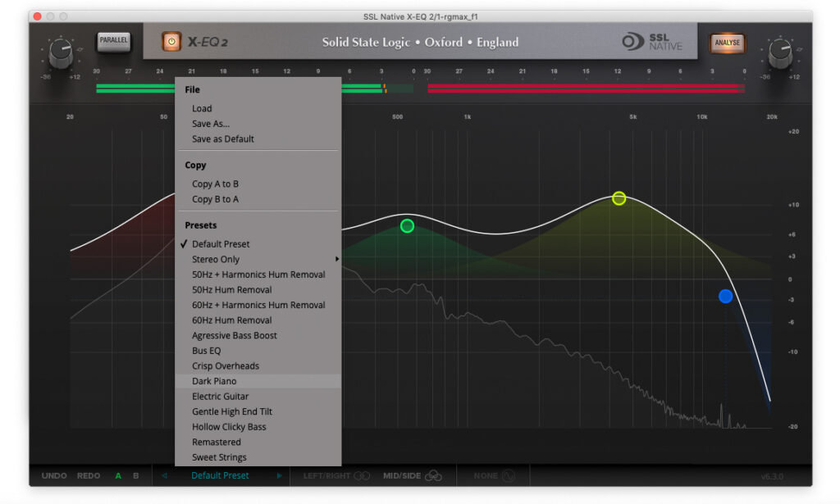The height and width of the screenshot is (504, 840).
Task: Toggle the X-EQ 2 power button
Action: (x=171, y=42)
